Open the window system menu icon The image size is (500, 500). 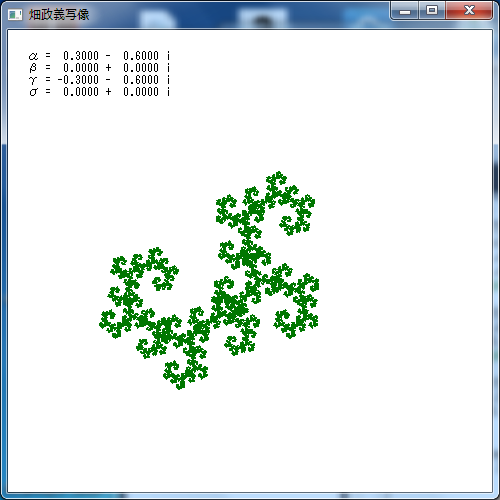(x=15, y=15)
